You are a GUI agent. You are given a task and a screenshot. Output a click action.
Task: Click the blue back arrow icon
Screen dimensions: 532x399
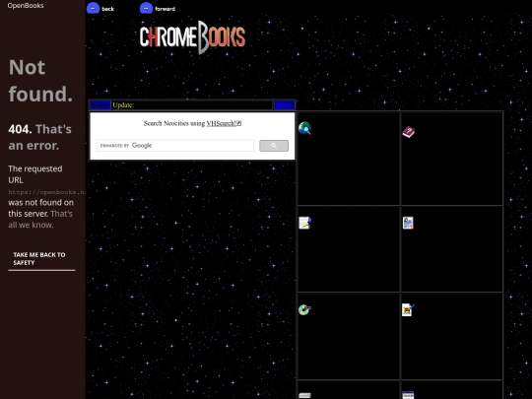click(93, 8)
